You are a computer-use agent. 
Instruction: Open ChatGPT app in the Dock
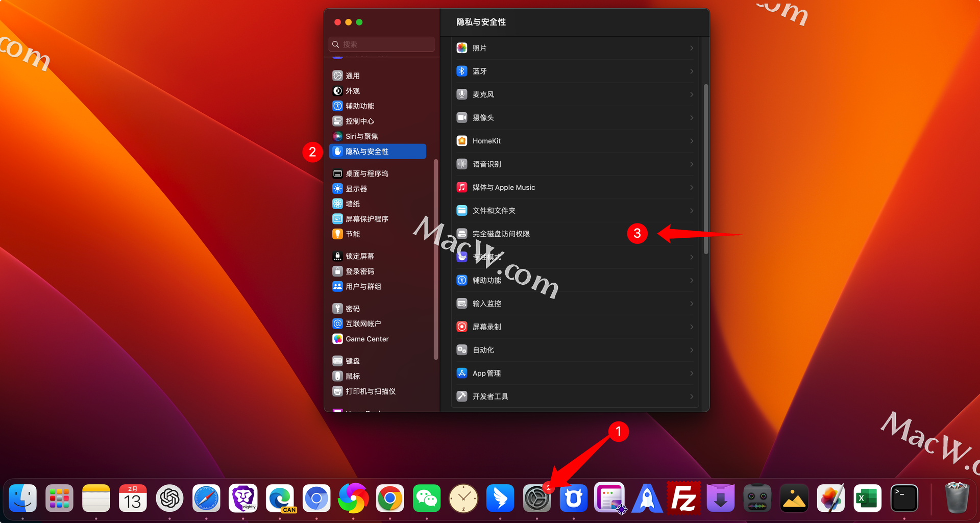point(169,498)
